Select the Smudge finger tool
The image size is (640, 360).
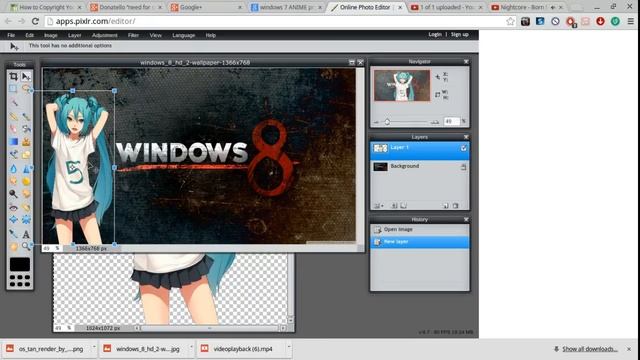13,181
